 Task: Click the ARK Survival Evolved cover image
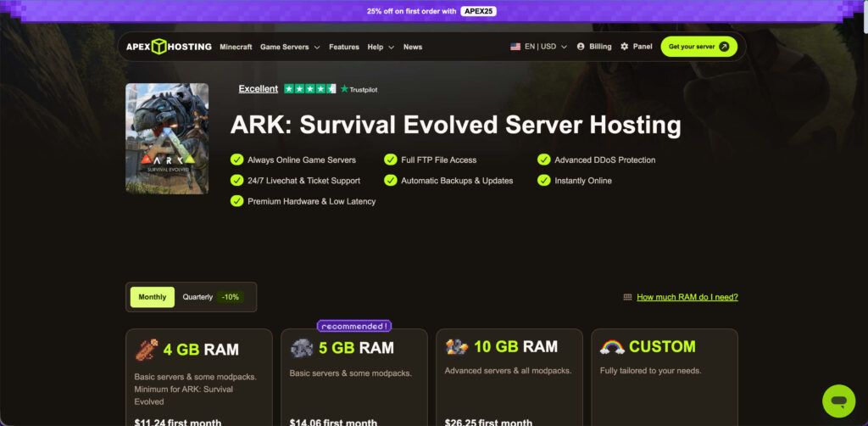[x=167, y=138]
